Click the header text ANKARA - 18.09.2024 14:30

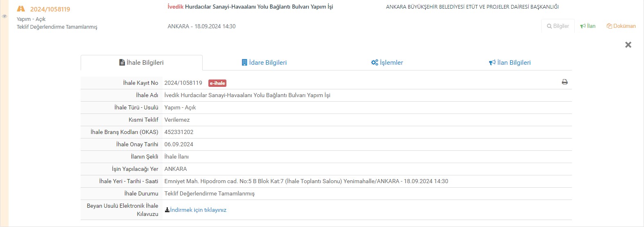[201, 26]
